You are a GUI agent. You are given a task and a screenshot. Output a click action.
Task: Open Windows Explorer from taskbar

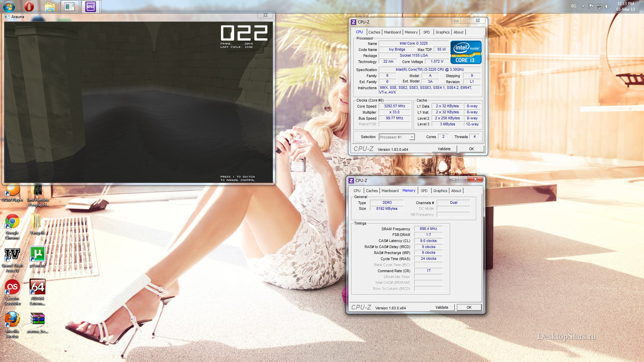click(x=50, y=6)
